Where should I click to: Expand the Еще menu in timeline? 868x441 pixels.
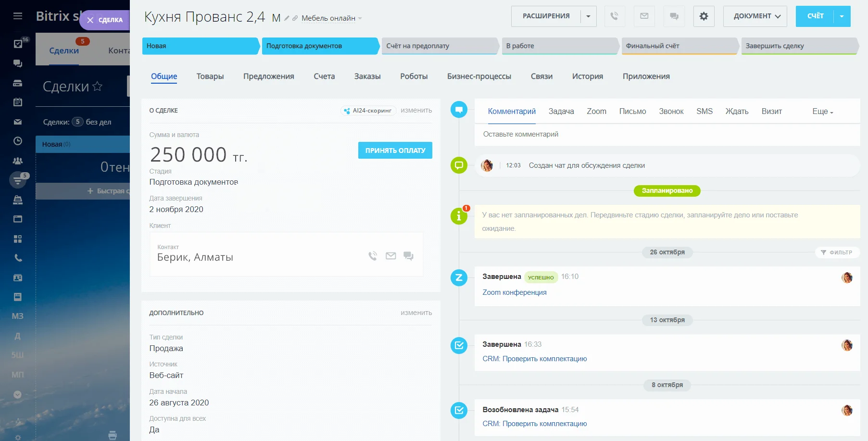click(x=822, y=112)
